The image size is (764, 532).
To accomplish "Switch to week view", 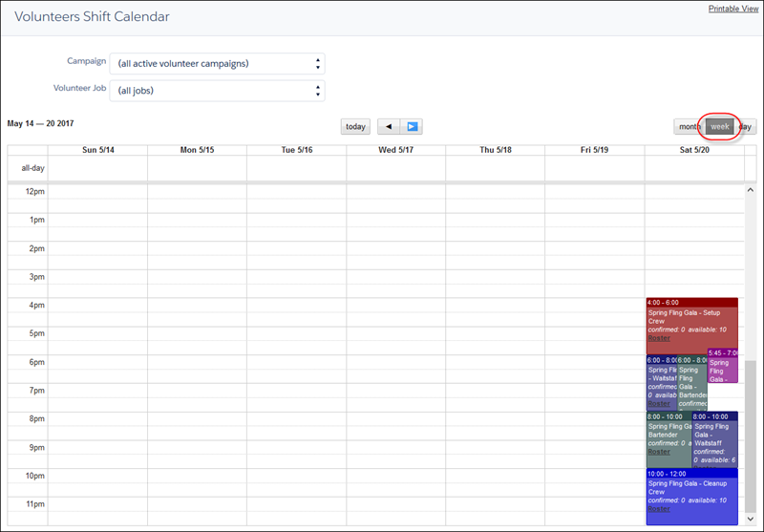I will pyautogui.click(x=719, y=127).
